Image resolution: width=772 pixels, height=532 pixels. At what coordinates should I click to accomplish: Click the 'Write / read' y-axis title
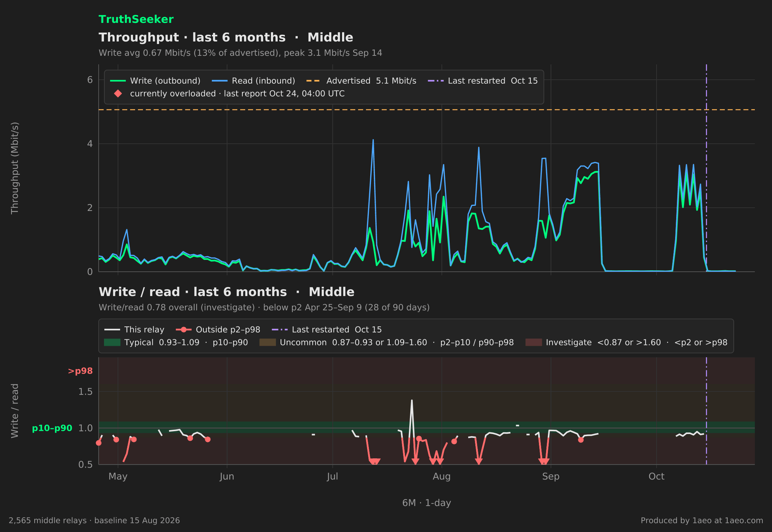pos(15,411)
